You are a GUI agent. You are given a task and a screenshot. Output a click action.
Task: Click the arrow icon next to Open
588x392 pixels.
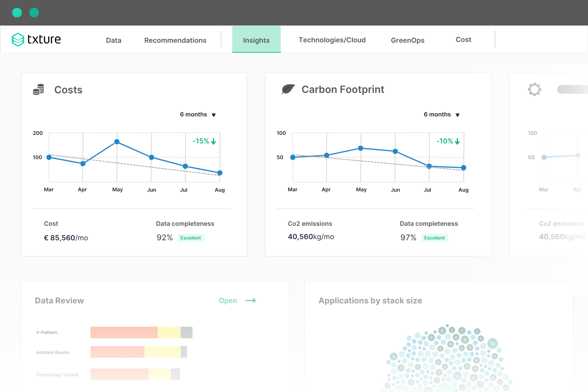[250, 301]
